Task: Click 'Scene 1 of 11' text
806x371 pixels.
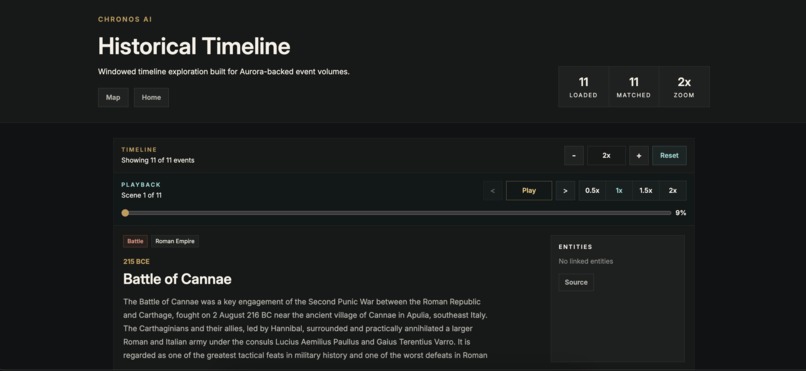Action: click(141, 195)
